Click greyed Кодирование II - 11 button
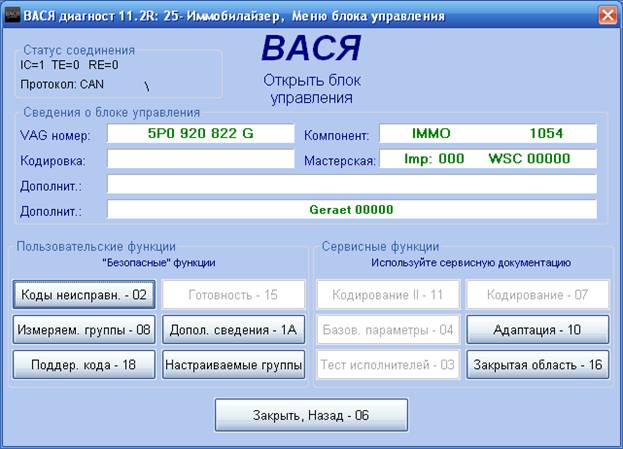 pos(388,295)
